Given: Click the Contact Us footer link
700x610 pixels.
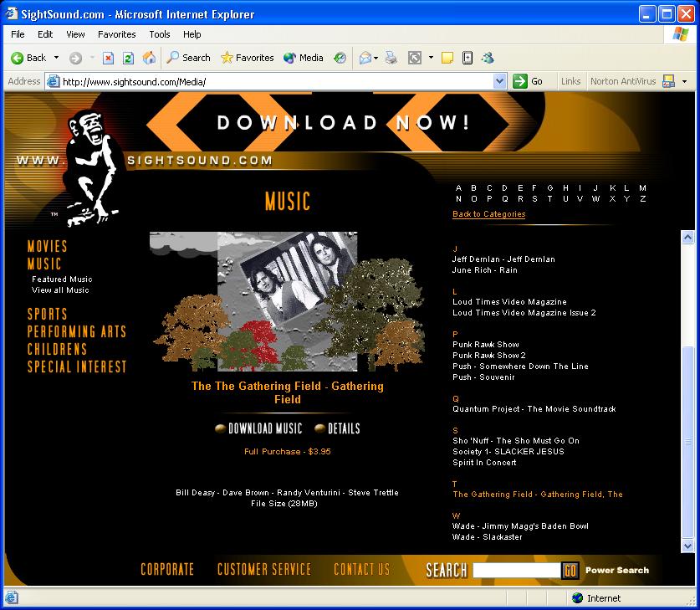Looking at the screenshot, I should tap(362, 569).
